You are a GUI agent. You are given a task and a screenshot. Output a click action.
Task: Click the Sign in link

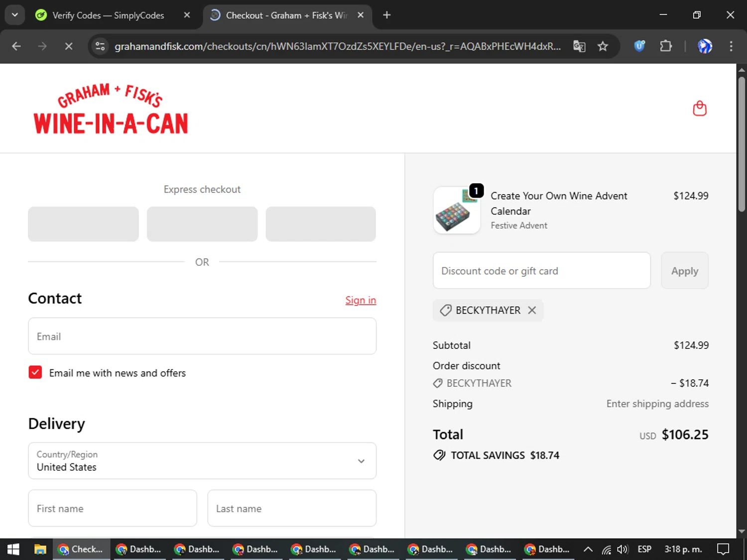click(x=361, y=300)
